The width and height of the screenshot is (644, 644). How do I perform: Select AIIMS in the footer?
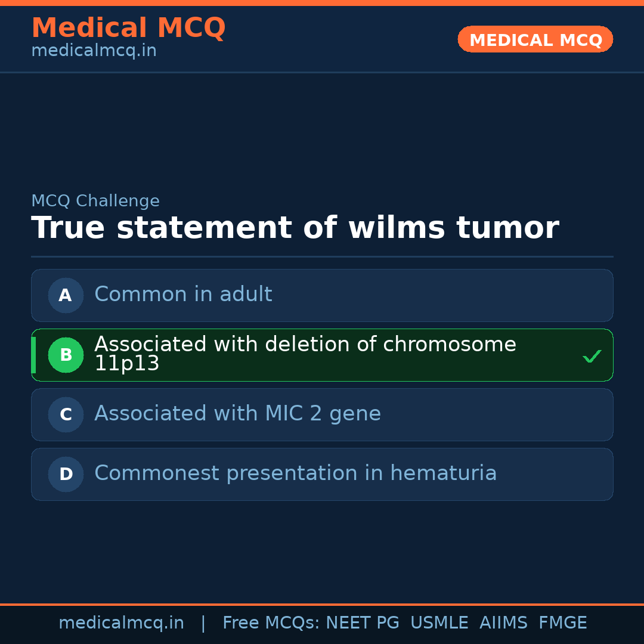coord(503,623)
